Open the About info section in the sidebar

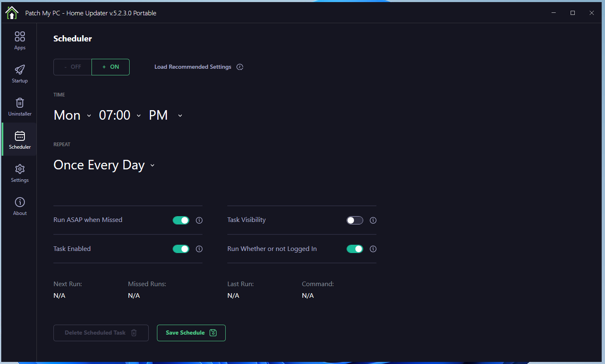click(20, 206)
